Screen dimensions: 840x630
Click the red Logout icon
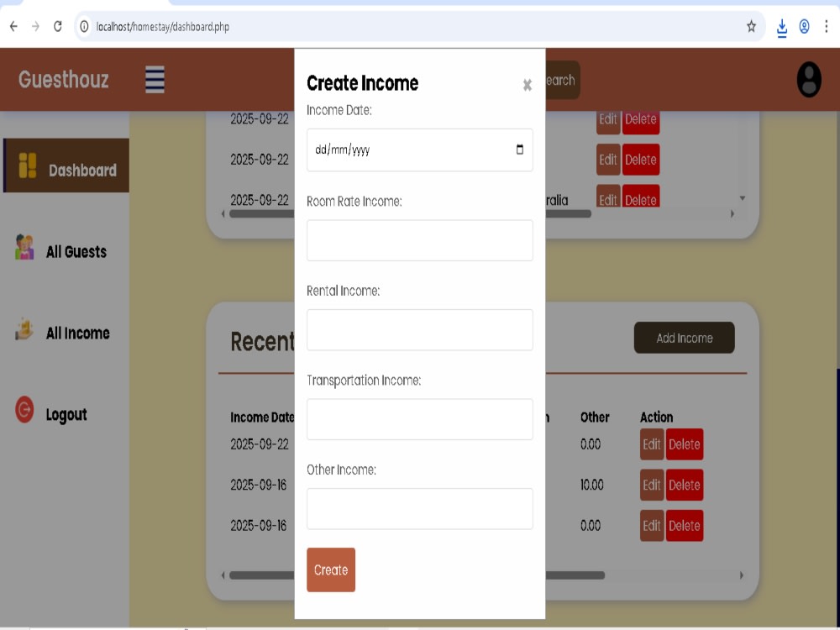point(24,410)
